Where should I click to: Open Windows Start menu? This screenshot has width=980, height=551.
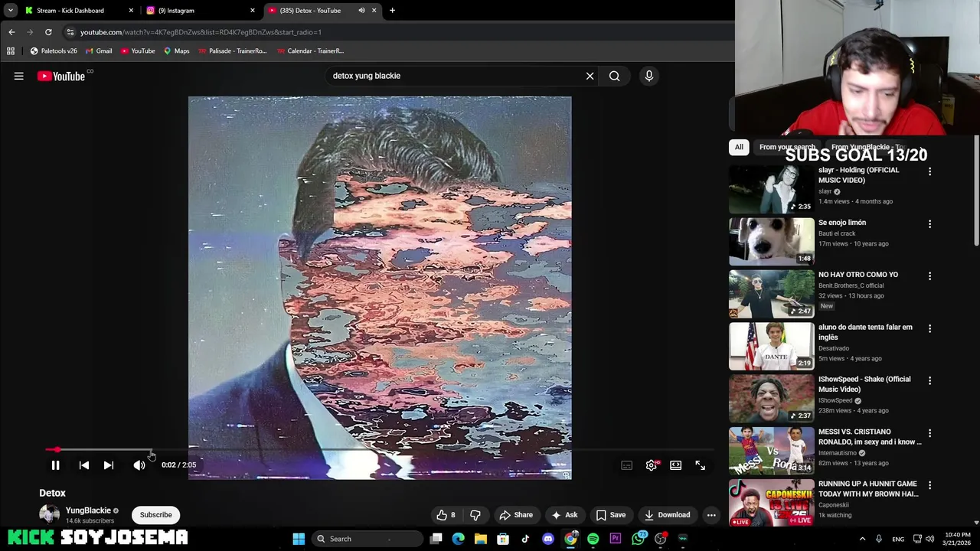[299, 539]
